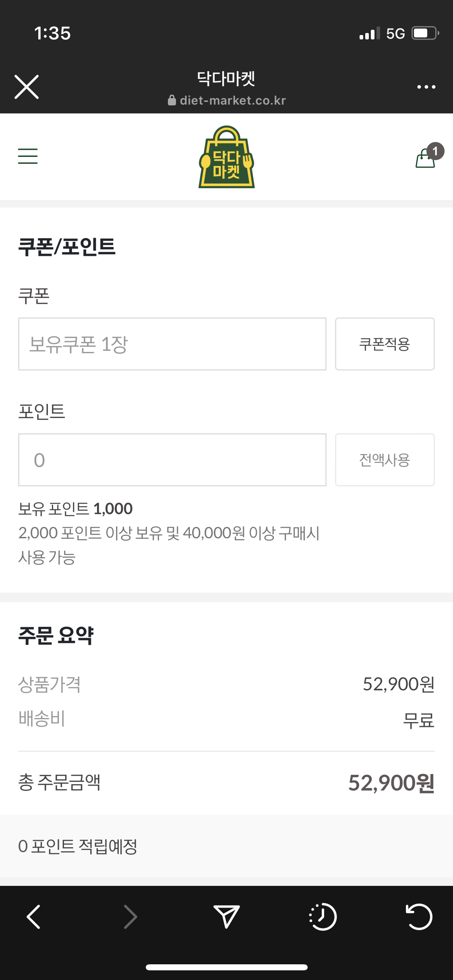The height and width of the screenshot is (980, 453).
Task: Tap the 쿠폰/포인트 section heading
Action: pos(67,247)
